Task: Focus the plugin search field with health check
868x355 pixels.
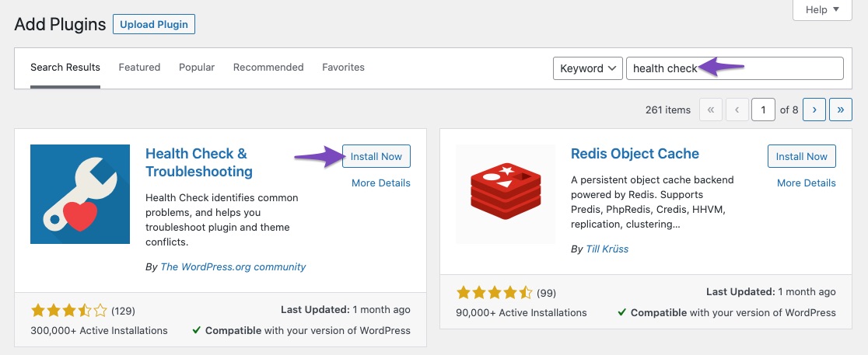Action: point(734,68)
